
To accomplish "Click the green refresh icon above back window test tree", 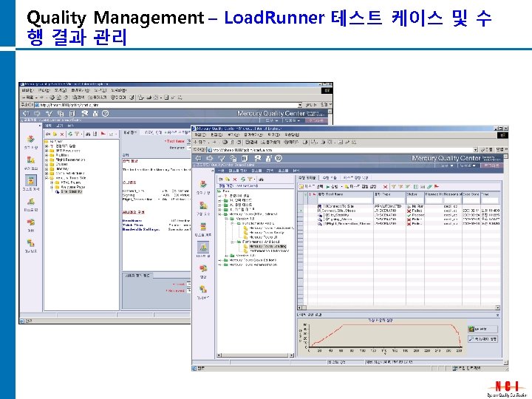I will [70, 134].
